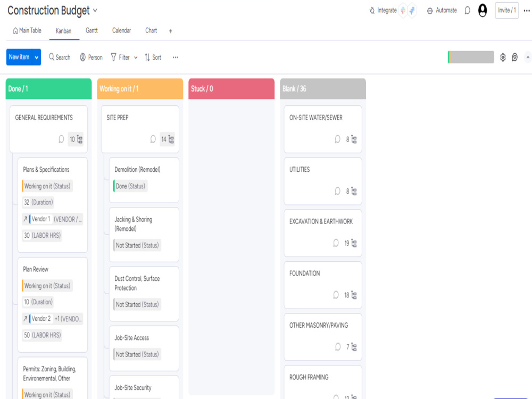The width and height of the screenshot is (532, 399).
Task: Click the green Done / 1 column header
Action: [48, 89]
